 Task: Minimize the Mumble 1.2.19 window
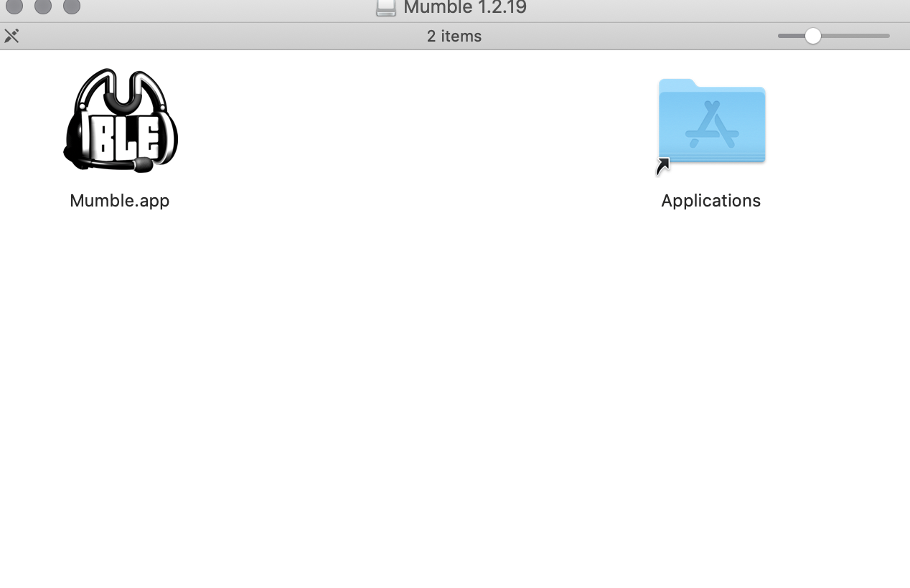pos(43,6)
